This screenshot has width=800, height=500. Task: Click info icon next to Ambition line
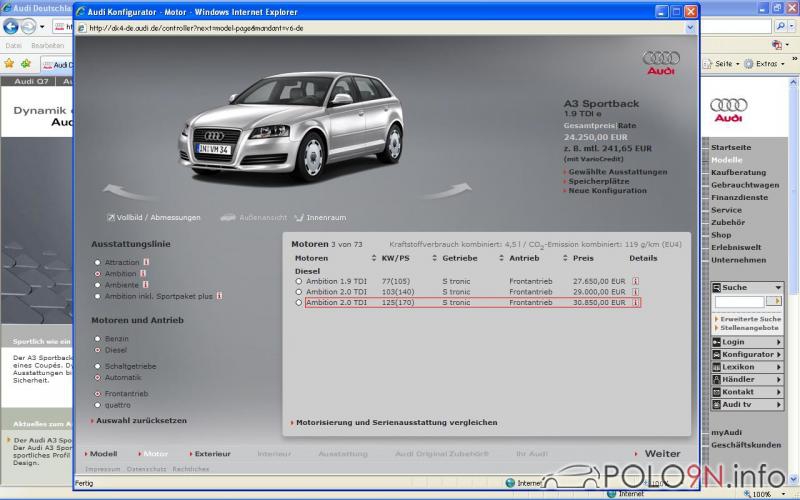(x=143, y=273)
